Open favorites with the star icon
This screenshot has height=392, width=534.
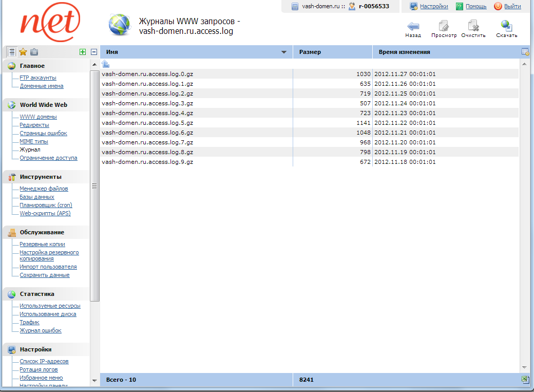click(x=23, y=52)
